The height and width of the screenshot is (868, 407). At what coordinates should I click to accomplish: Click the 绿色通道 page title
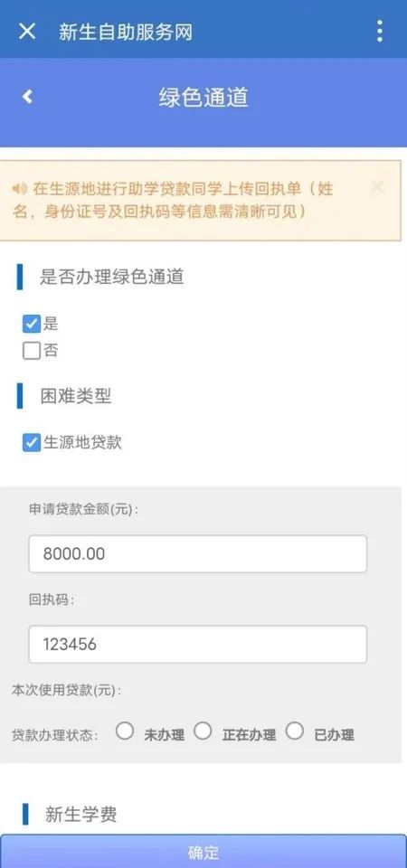tap(203, 98)
